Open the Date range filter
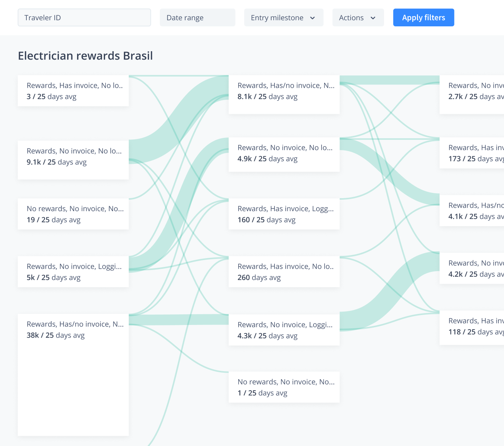Viewport: 504px width, 446px height. 197,18
